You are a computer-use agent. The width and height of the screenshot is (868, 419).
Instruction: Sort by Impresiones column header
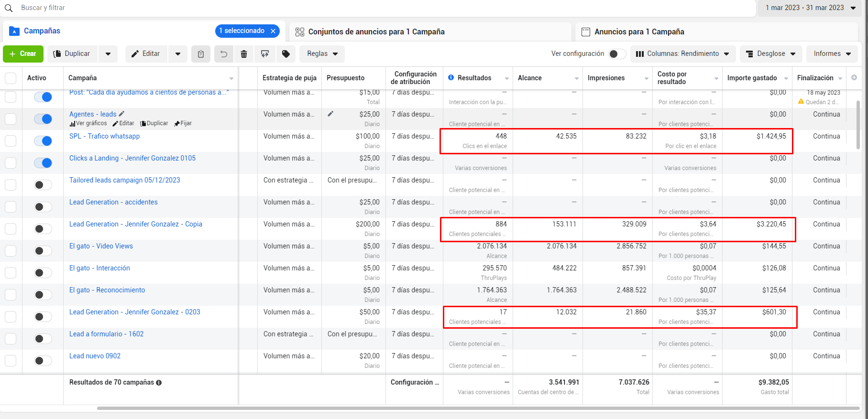(x=606, y=78)
